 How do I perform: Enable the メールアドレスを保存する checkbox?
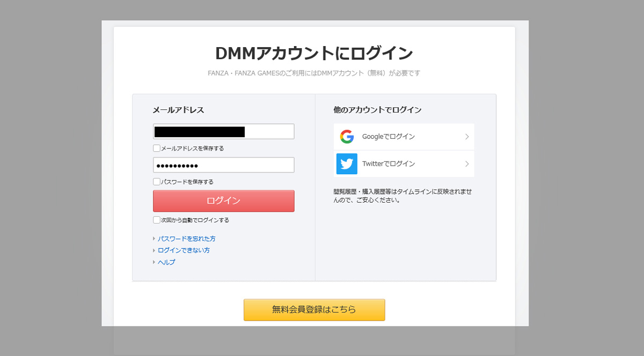[x=157, y=149]
